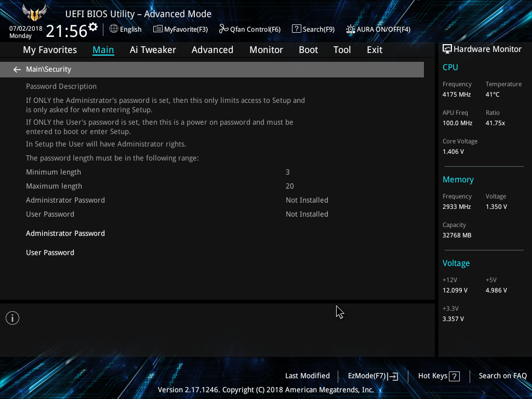Click the Password Description heading
Viewport: 532px width, 399px height.
(x=61, y=87)
